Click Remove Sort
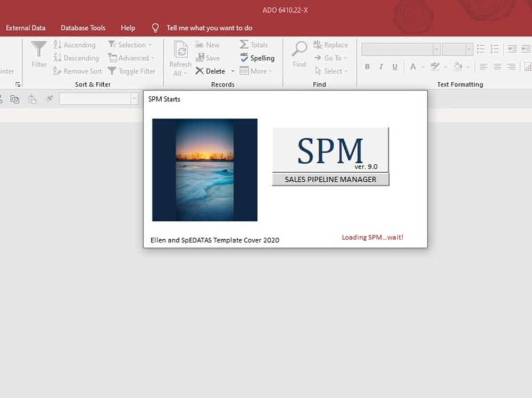The image size is (532, 398). [x=78, y=71]
